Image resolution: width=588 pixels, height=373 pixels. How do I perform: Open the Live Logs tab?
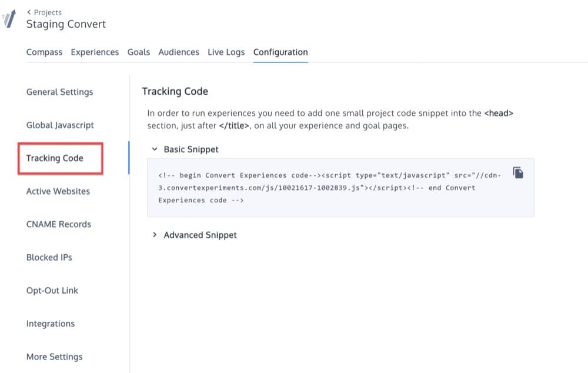[x=226, y=52]
